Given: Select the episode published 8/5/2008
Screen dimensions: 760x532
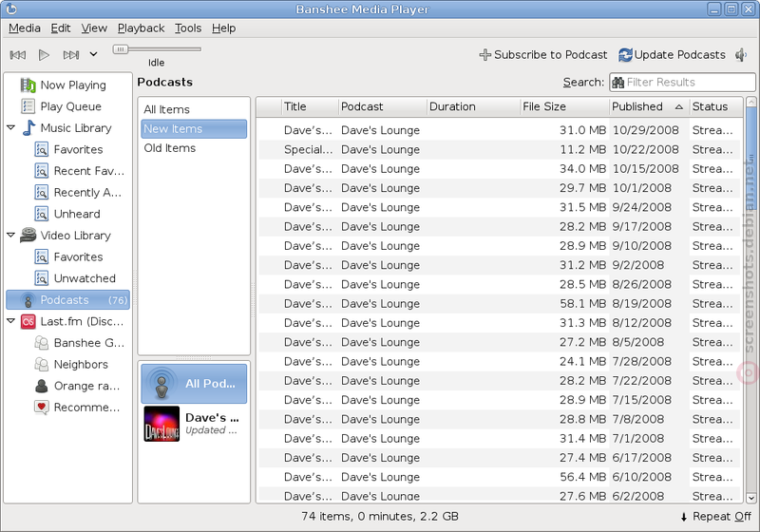Looking at the screenshot, I should [x=500, y=342].
